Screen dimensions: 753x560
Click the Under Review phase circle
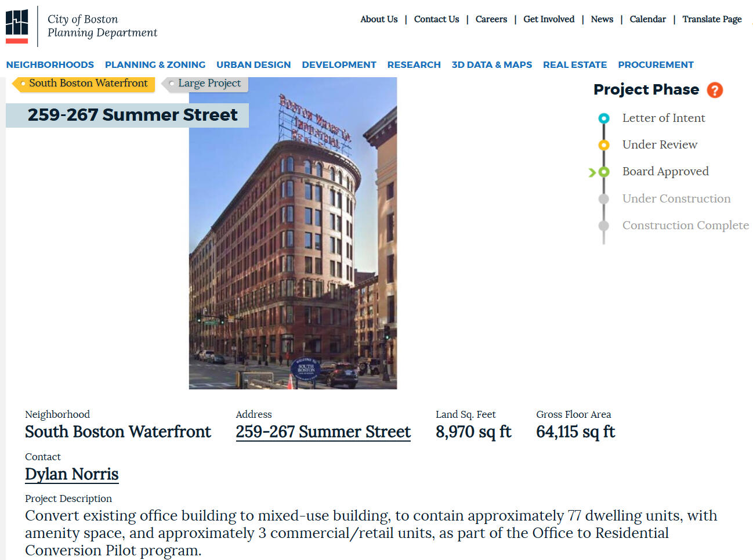coord(603,145)
